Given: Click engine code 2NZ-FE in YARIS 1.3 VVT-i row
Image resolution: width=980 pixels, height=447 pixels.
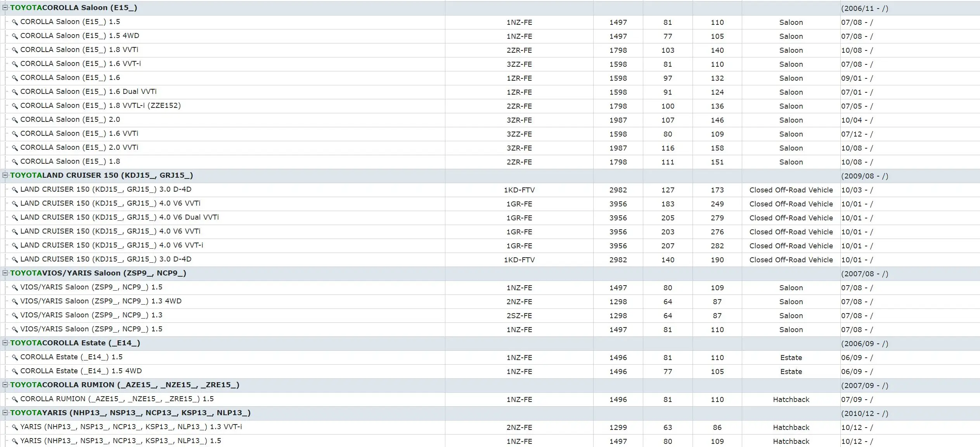Looking at the screenshot, I should click(x=519, y=428).
